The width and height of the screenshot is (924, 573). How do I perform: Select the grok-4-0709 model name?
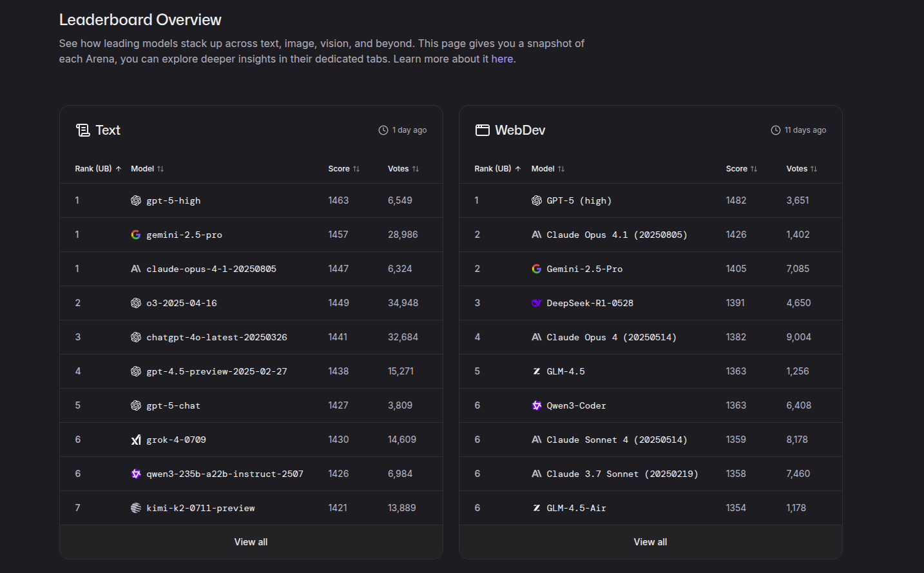pos(176,440)
